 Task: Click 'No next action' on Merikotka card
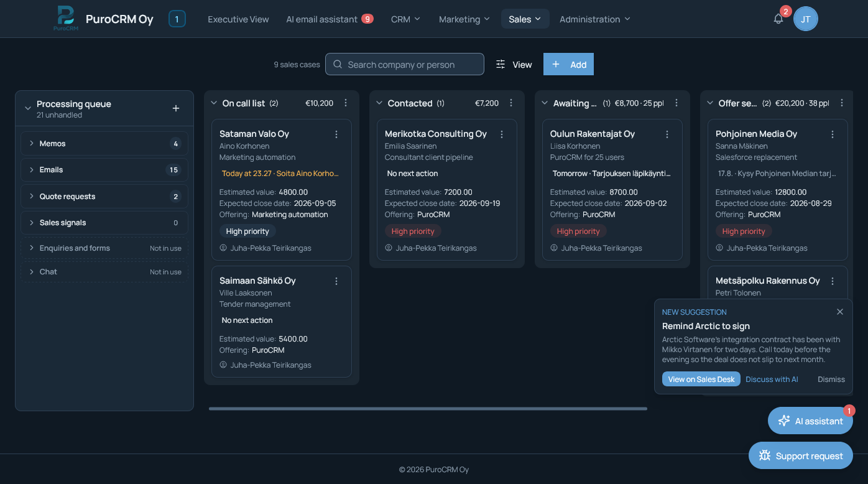click(x=413, y=174)
